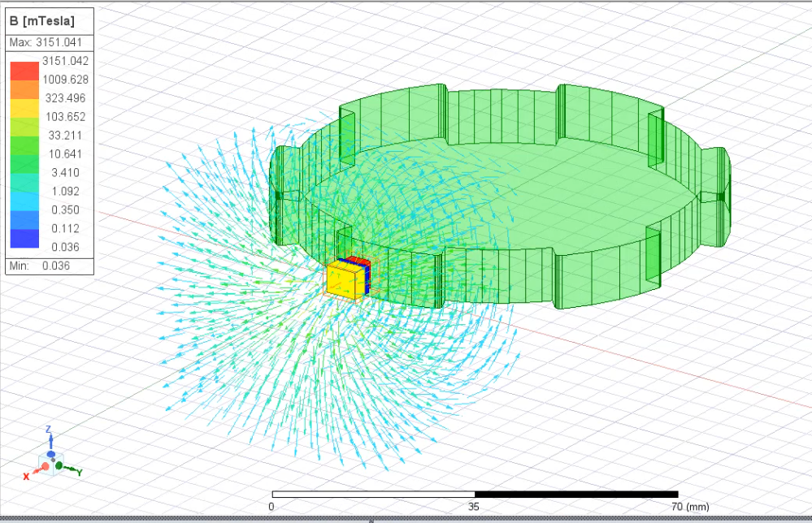Click the 10.641 legend value
This screenshot has height=523, width=812.
pyautogui.click(x=65, y=154)
